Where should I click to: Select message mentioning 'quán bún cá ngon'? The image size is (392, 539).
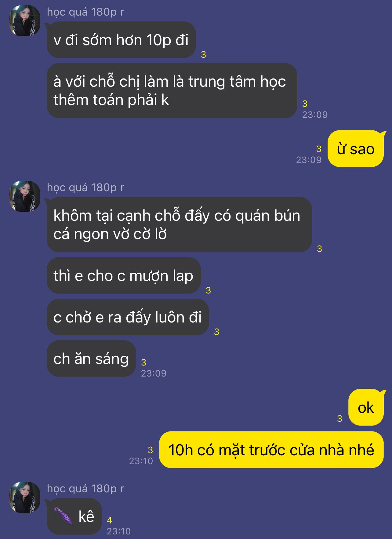(x=179, y=224)
